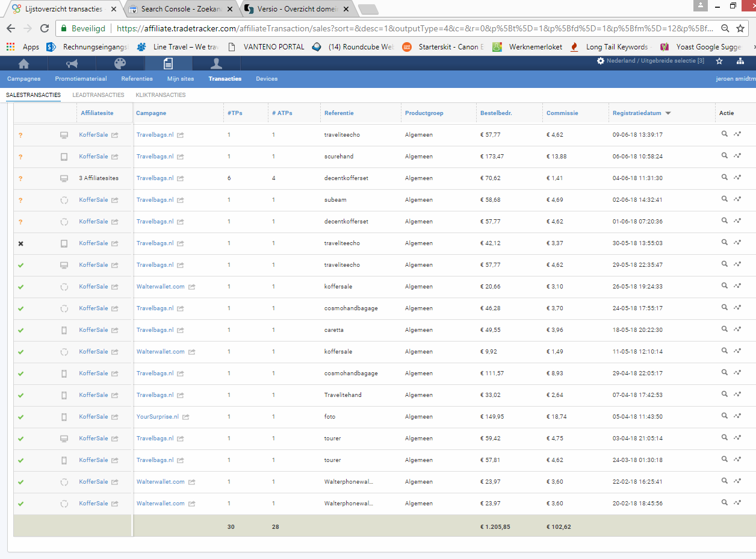Screen dimensions: 756x559
Task: Bookmark this page with Chrome's star icon
Action: coord(740,28)
